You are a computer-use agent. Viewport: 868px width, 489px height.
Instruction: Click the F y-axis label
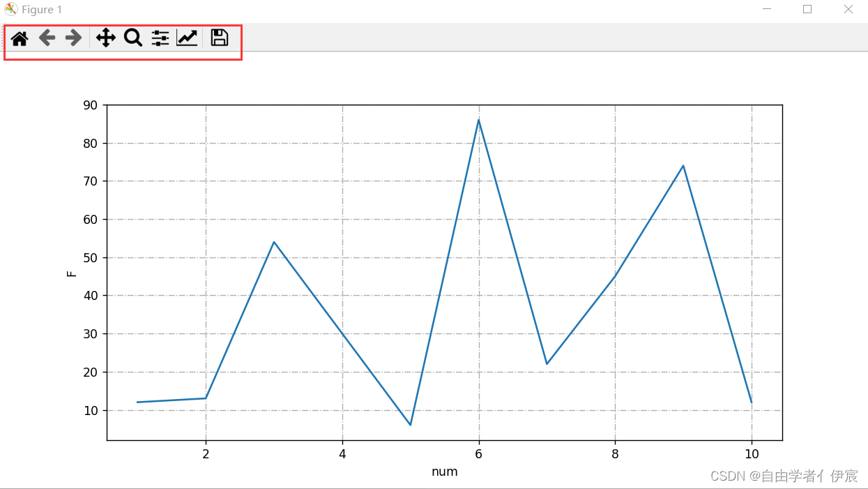pos(70,272)
